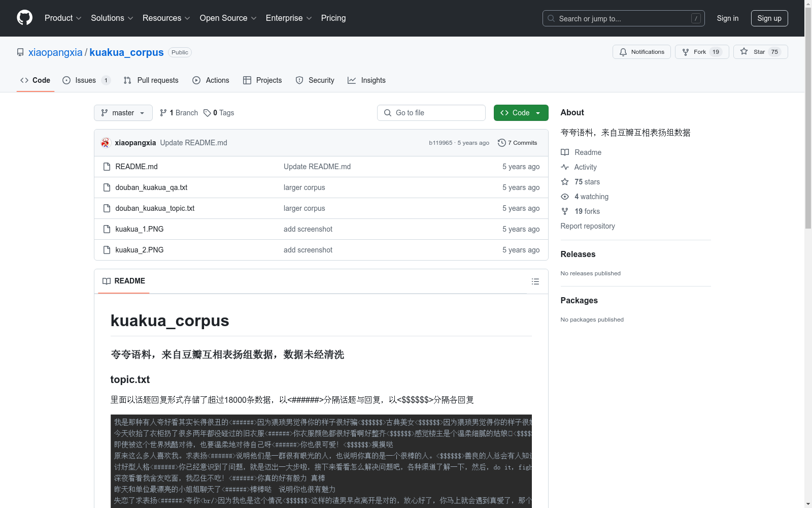Click file icon beside douban_kuakua_qa.txt

(x=107, y=187)
